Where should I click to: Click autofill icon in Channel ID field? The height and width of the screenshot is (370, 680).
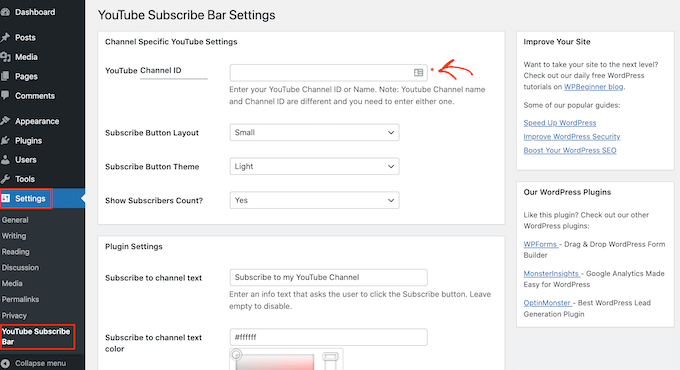pos(418,72)
